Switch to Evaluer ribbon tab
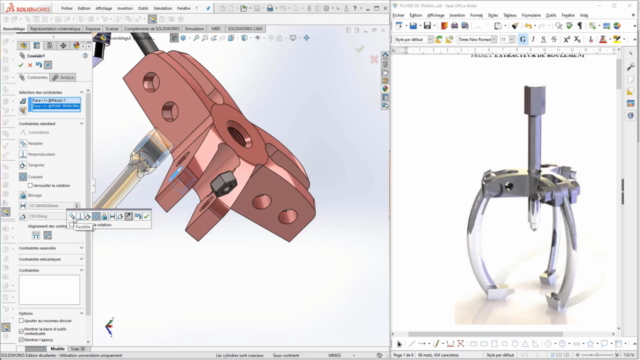This screenshot has width=640, height=360. [x=112, y=29]
